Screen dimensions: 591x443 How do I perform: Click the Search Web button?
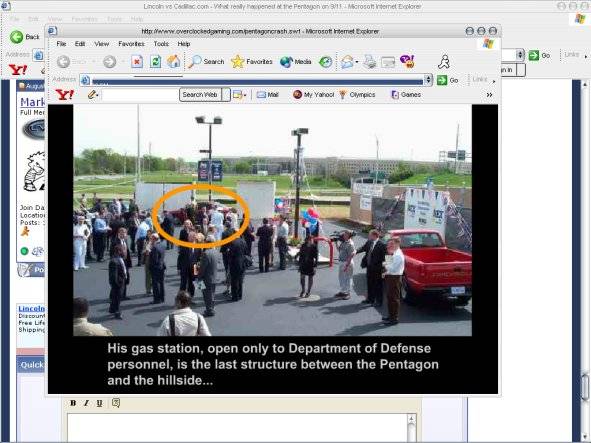tap(200, 95)
